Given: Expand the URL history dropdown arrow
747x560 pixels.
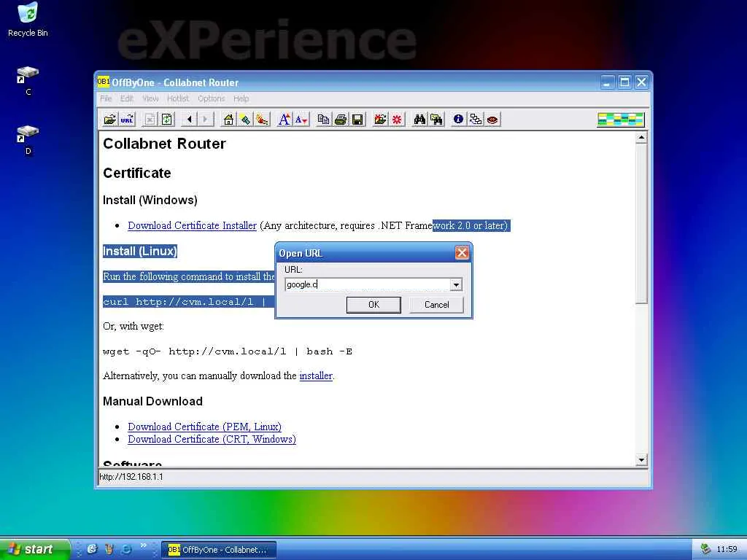Looking at the screenshot, I should point(456,285).
